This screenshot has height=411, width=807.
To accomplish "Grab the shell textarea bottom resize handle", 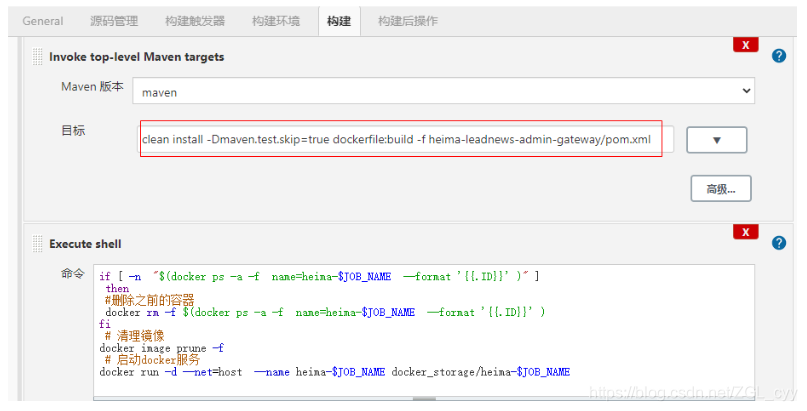I will [x=424, y=398].
